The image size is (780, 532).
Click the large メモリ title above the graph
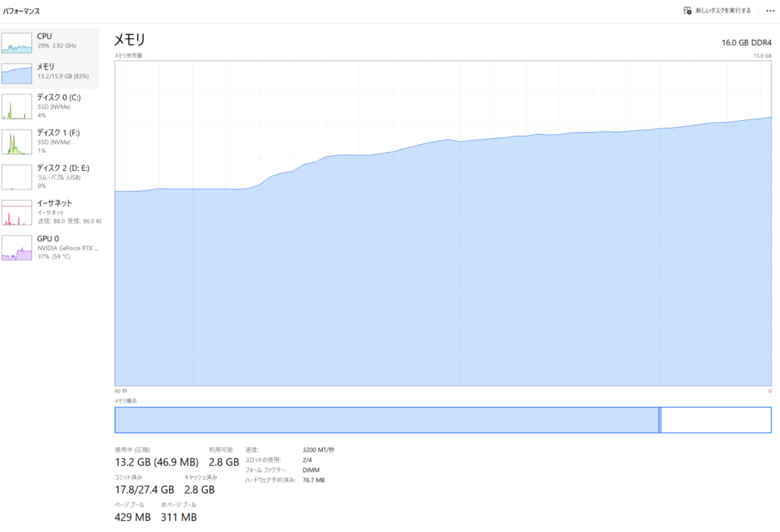129,39
